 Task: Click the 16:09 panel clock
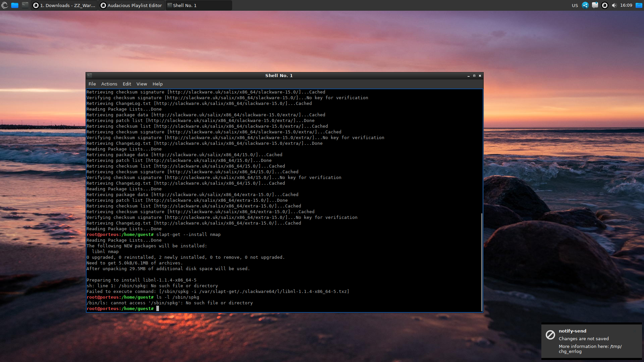626,5
